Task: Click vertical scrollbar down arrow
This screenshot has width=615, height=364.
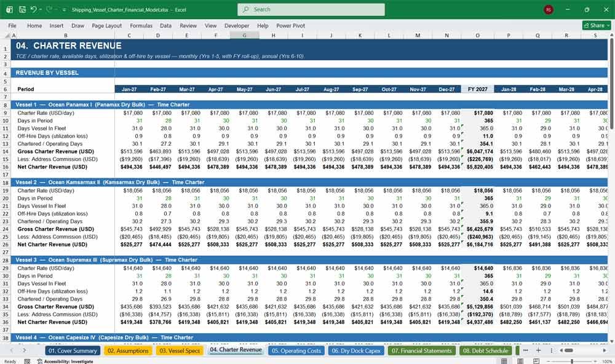Action: [611, 341]
